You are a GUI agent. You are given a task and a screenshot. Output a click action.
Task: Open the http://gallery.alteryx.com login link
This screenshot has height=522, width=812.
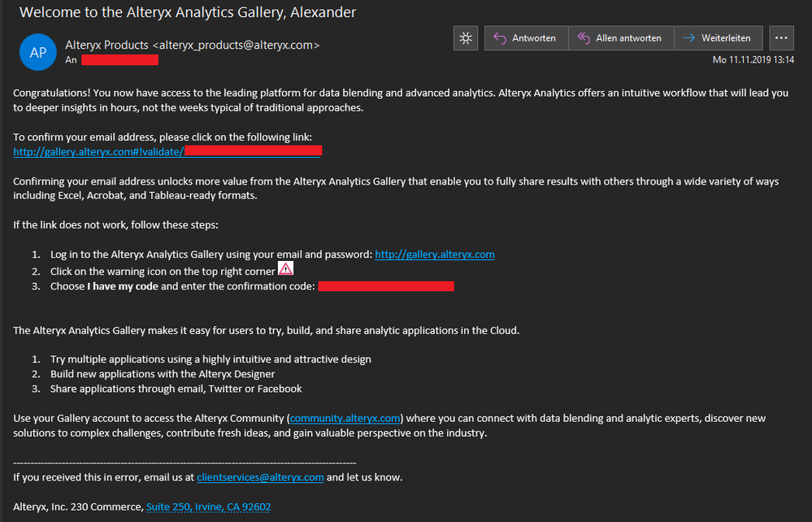point(435,254)
